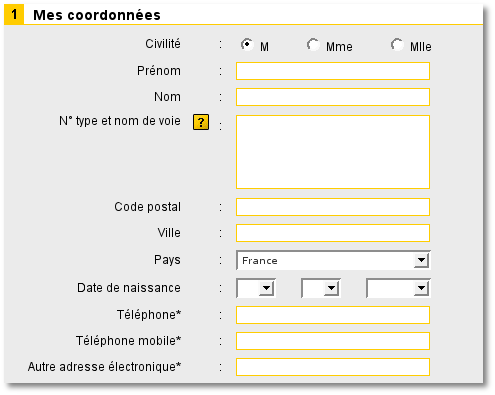Focus the Prénom text field
This screenshot has height=395, width=495.
click(x=333, y=71)
